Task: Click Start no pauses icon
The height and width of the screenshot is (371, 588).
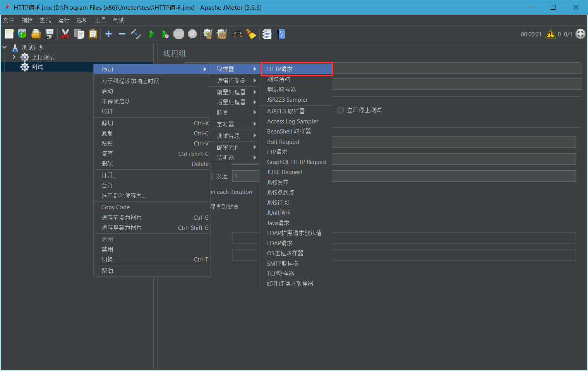Action: point(165,34)
